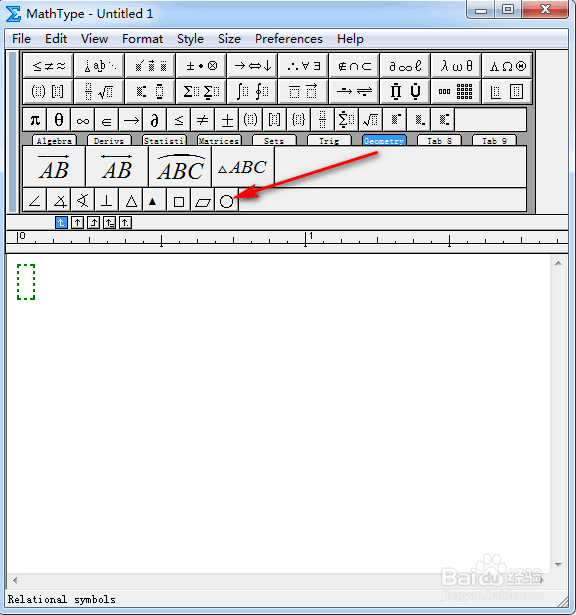Open the Arrow symbols palette
576x615 pixels.
252,66
